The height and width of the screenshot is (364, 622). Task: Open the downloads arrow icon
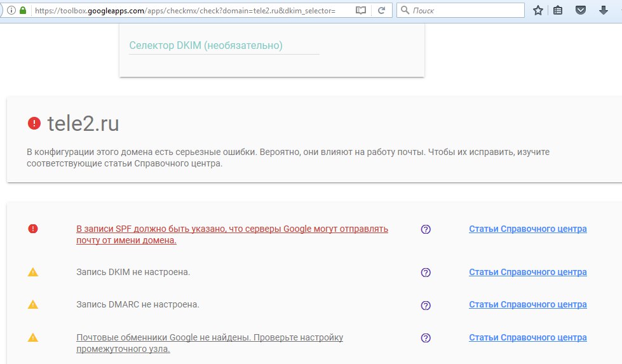[x=604, y=10]
